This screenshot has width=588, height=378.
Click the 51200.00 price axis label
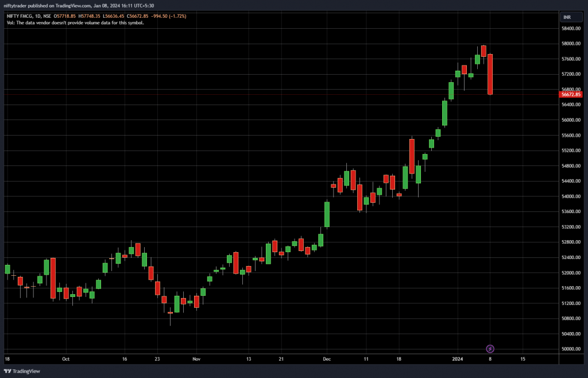(x=571, y=303)
